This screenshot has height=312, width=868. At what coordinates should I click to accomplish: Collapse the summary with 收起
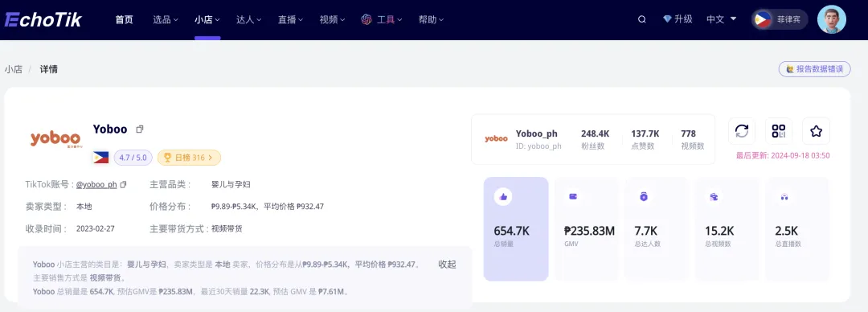point(447,265)
